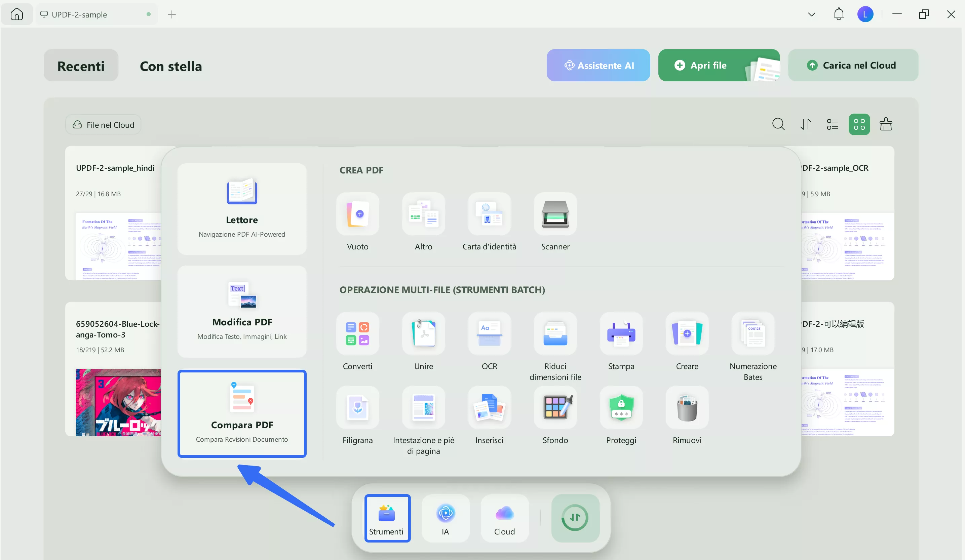The image size is (965, 560).
Task: Toggle the Strumenti tools panel
Action: tap(387, 518)
